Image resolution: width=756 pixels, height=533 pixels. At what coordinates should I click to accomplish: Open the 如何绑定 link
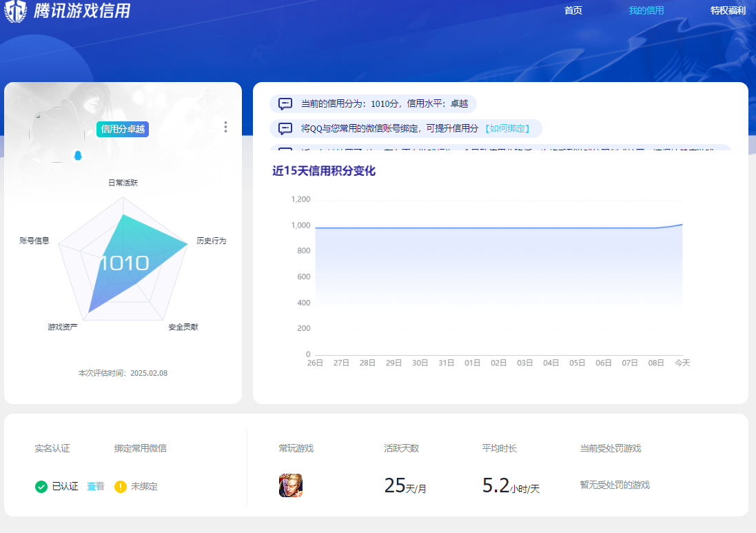[x=507, y=128]
